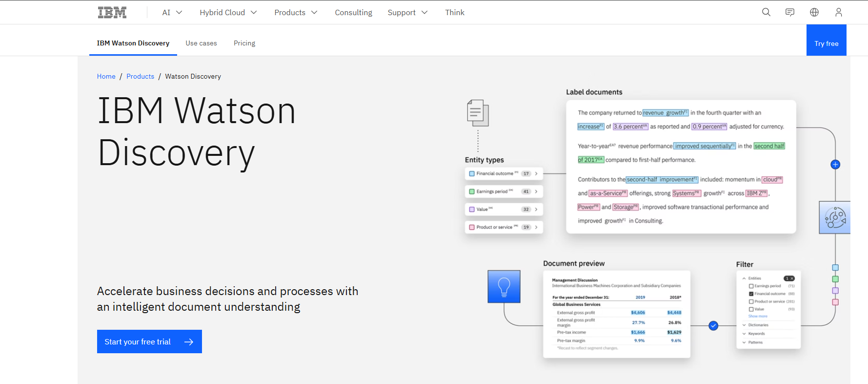Click the pink color square on connector
This screenshot has width=868, height=384.
click(x=835, y=302)
